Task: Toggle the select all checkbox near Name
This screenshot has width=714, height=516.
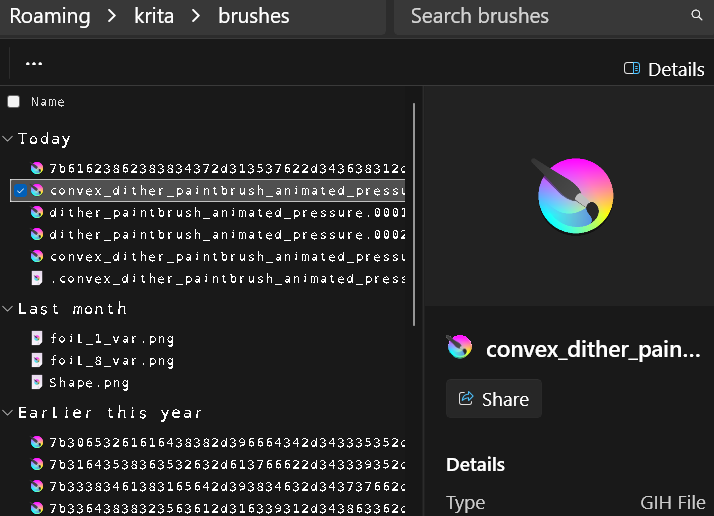Action: click(x=14, y=102)
